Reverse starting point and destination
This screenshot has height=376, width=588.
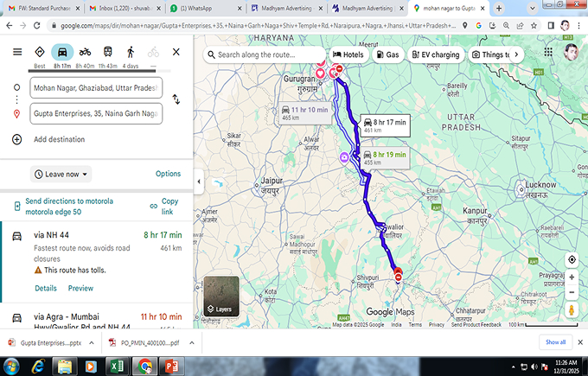coord(176,99)
